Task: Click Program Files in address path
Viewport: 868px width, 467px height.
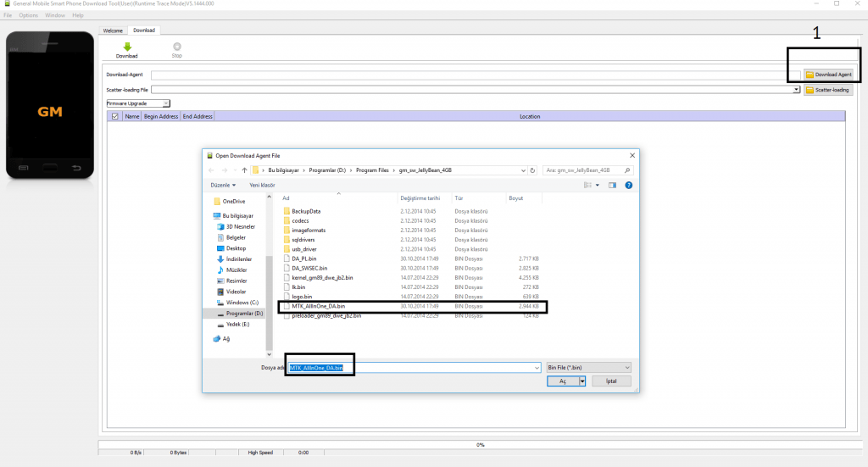Action: (x=372, y=170)
